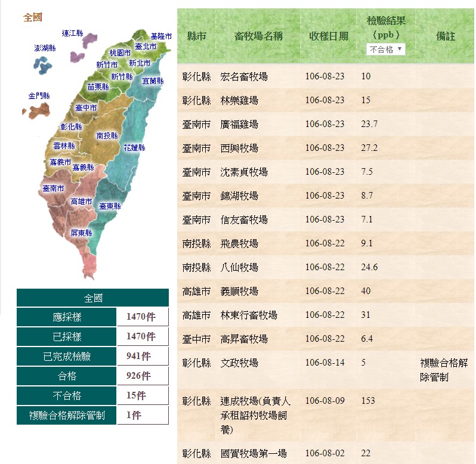Open the 不合格 result filter dropdown
This screenshot has height=464, width=476.
click(x=385, y=50)
